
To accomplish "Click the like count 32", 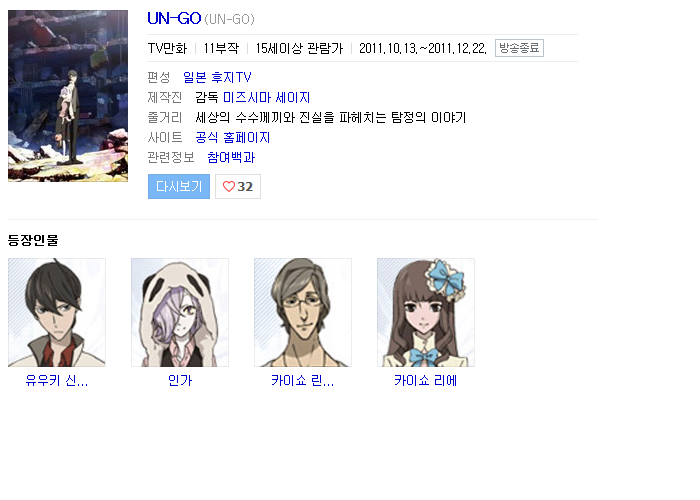I will tap(245, 187).
